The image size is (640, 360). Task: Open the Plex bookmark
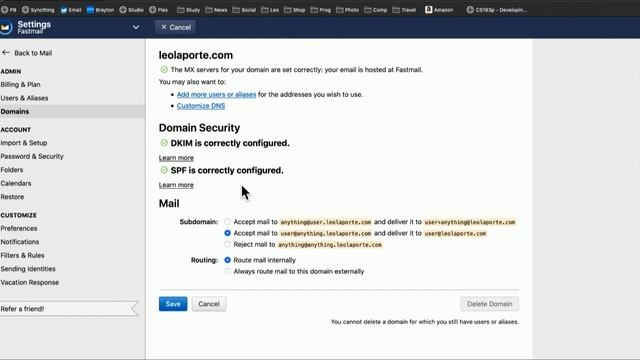pyautogui.click(x=158, y=10)
